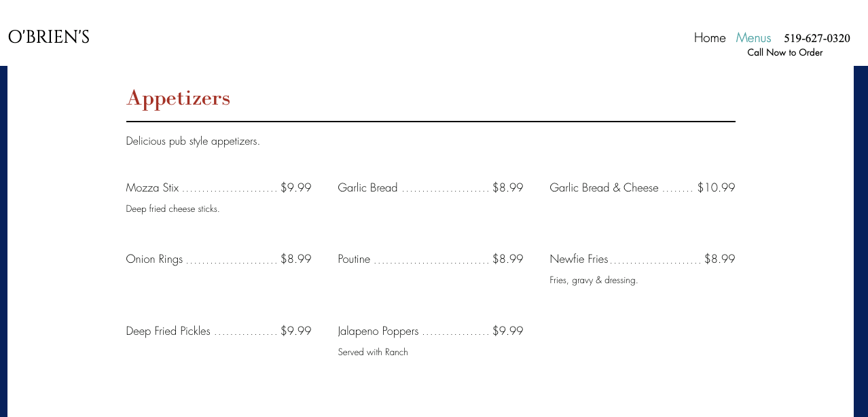This screenshot has width=868, height=417.
Task: Click the O'BRIEN'S site logo
Action: click(49, 37)
